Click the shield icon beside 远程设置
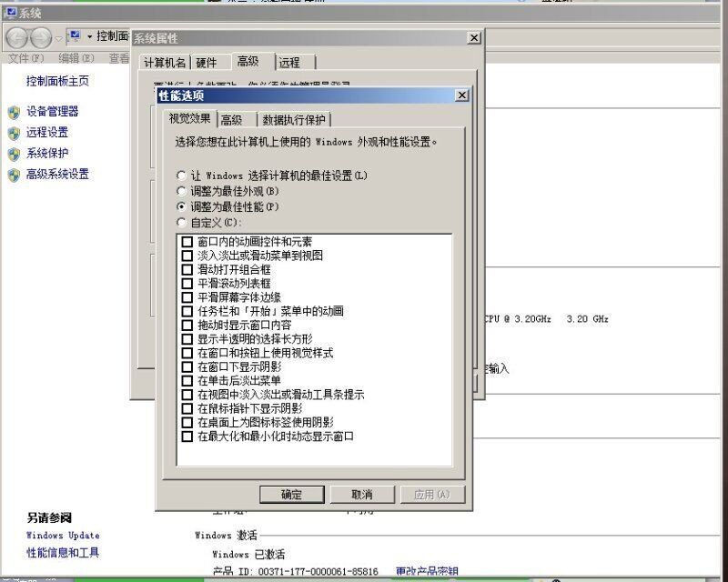Screen dimensions: 728x582 pyautogui.click(x=14, y=133)
